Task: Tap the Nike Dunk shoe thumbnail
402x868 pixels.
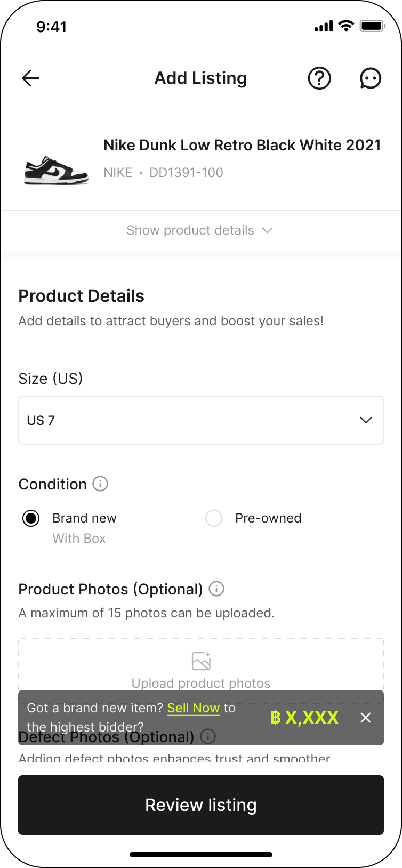Action: [57, 171]
